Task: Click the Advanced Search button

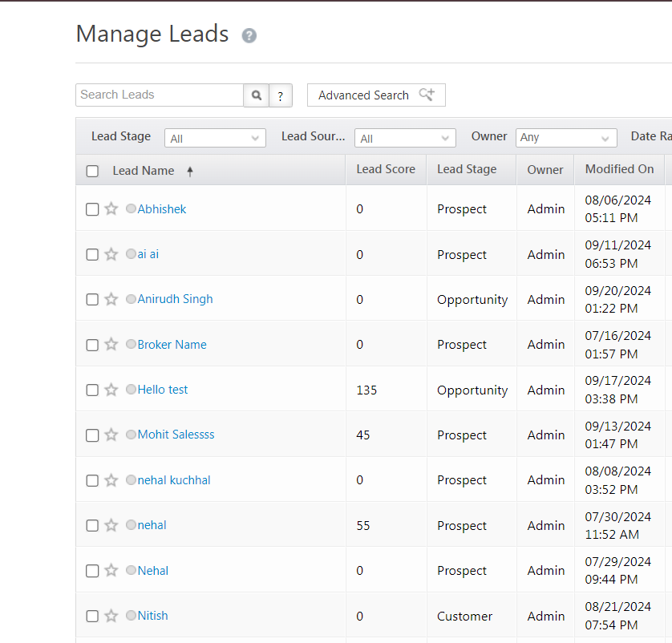Action: 376,95
